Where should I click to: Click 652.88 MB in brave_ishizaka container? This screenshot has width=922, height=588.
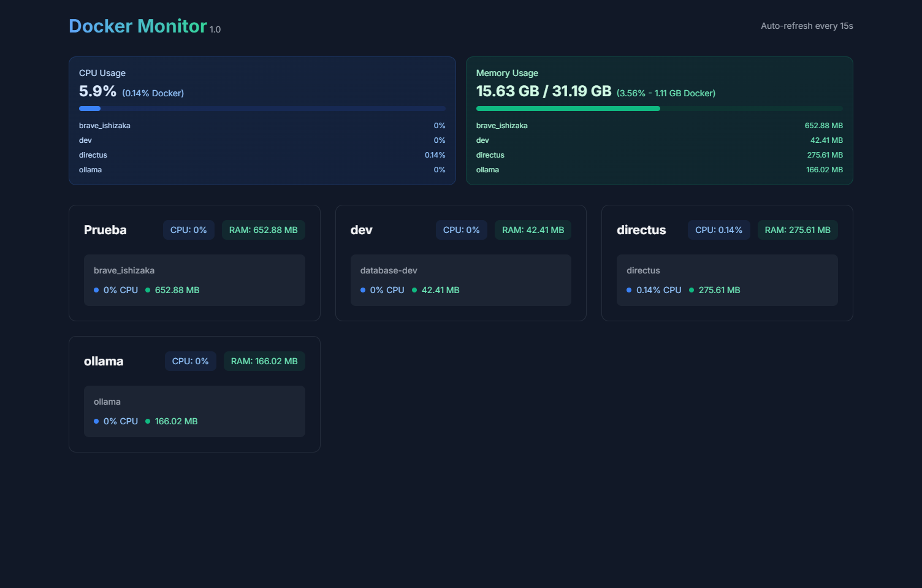pos(177,290)
